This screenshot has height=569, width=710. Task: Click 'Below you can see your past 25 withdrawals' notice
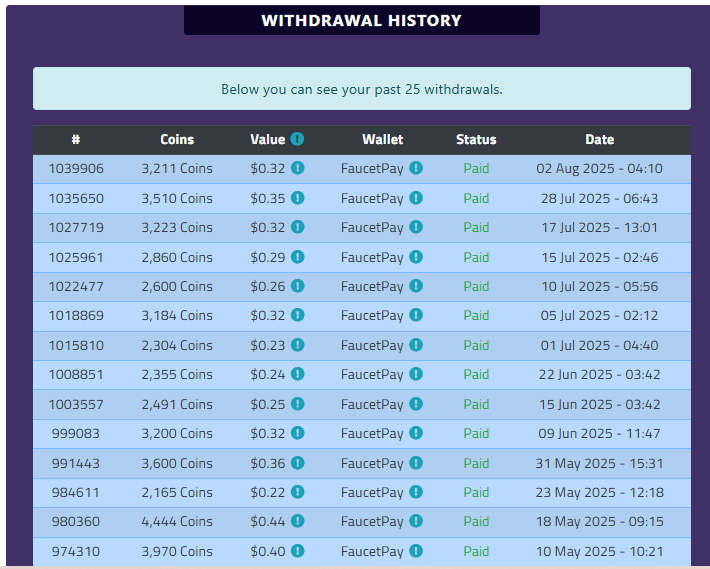(362, 89)
